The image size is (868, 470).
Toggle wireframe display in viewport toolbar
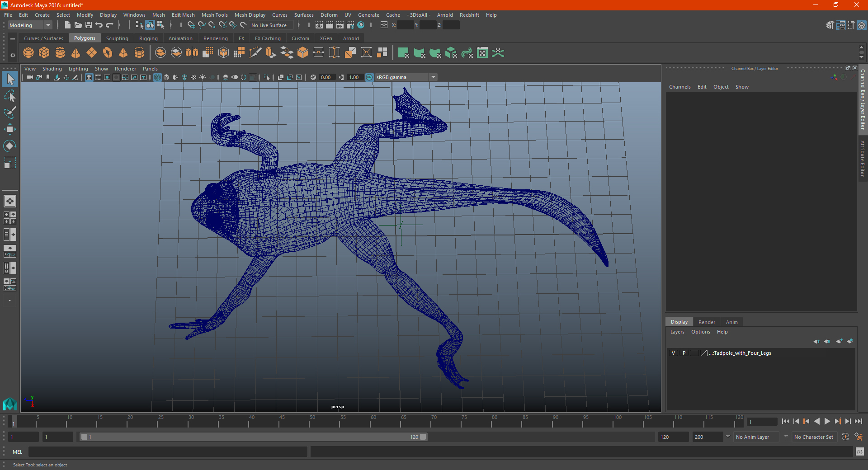pos(157,77)
